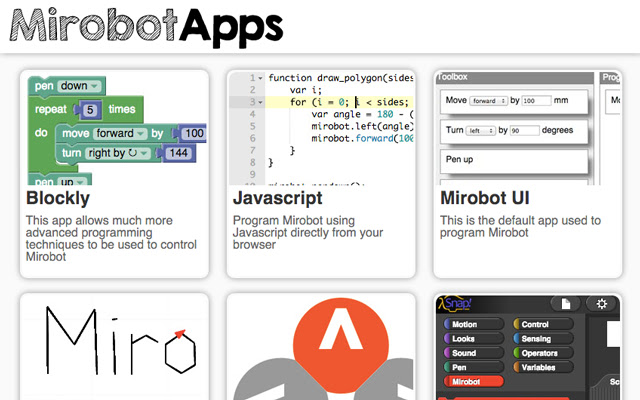The image size is (640, 400).
Task: Select the Sensing category in Snap!
Action: 543,338
